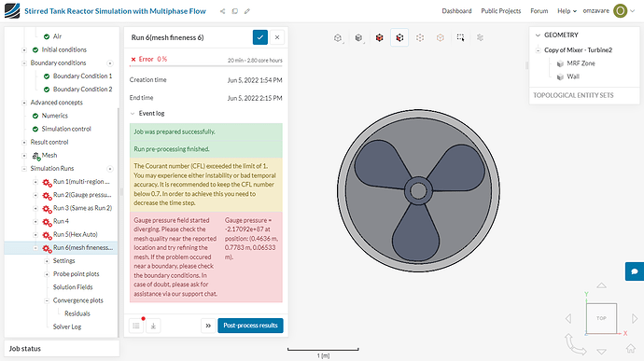This screenshot has width=644, height=361.
Task: Open Solution Fields of Run 6
Action: [x=73, y=287]
